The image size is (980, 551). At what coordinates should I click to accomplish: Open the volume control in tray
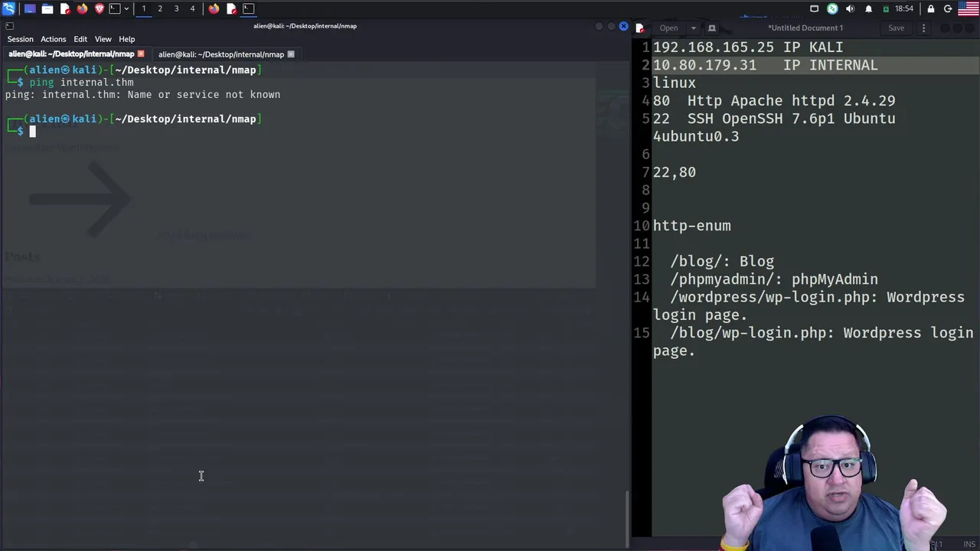[850, 8]
